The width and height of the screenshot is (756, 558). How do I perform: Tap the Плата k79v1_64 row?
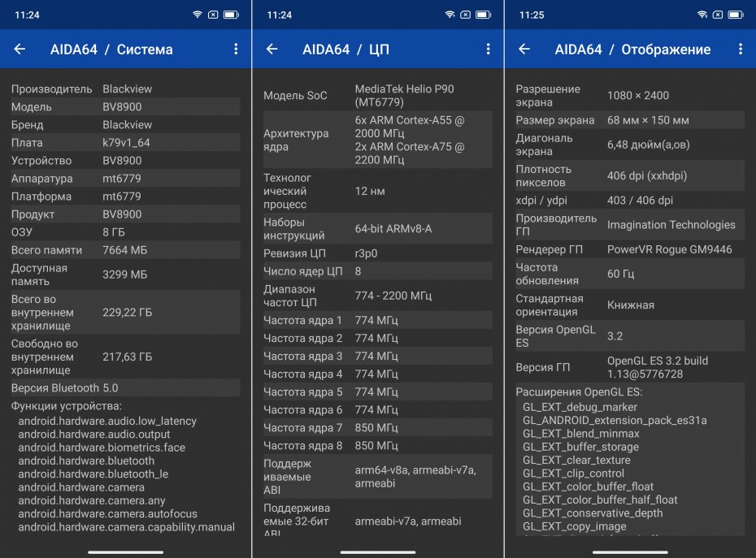click(x=125, y=142)
